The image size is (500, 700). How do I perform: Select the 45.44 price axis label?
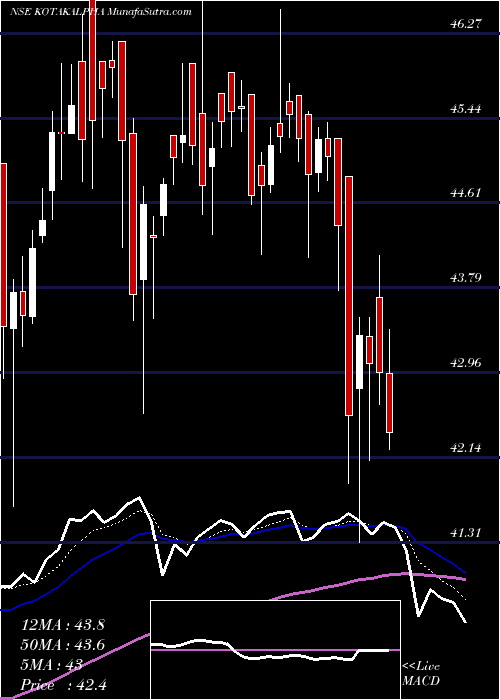pos(465,108)
